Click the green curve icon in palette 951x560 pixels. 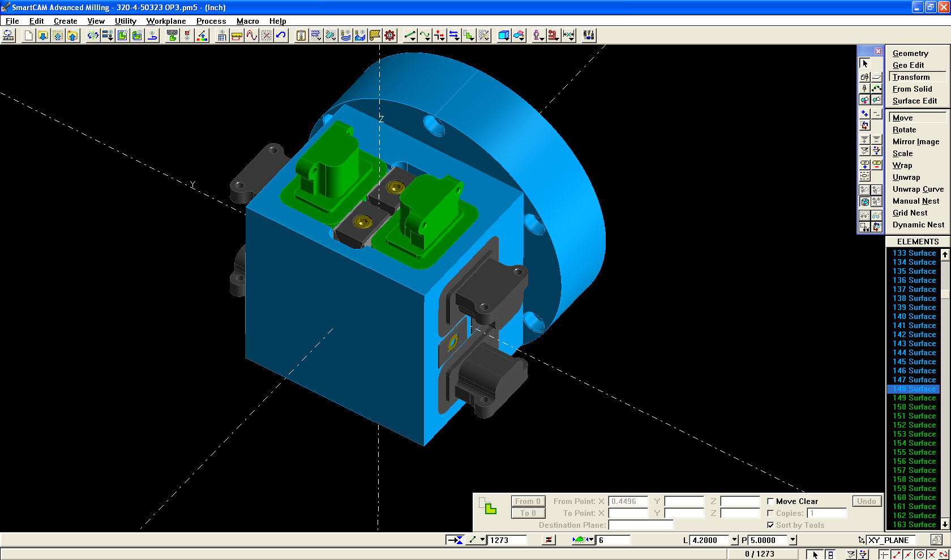click(876, 88)
